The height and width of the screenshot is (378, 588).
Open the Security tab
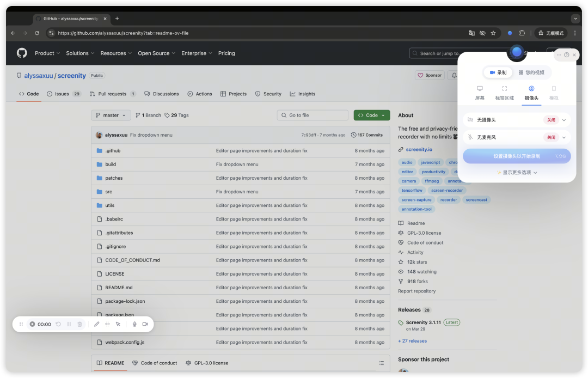[x=268, y=94]
